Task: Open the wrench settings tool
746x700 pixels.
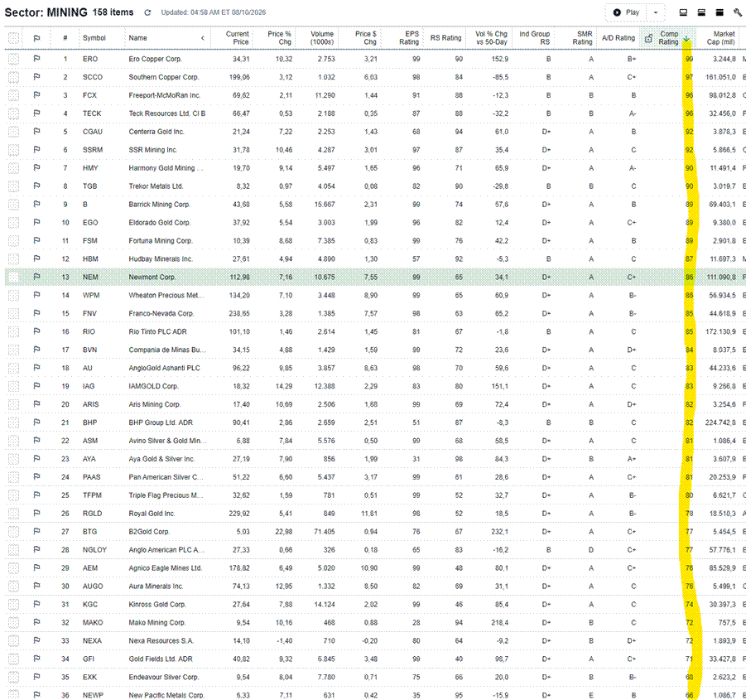Action: [x=738, y=12]
